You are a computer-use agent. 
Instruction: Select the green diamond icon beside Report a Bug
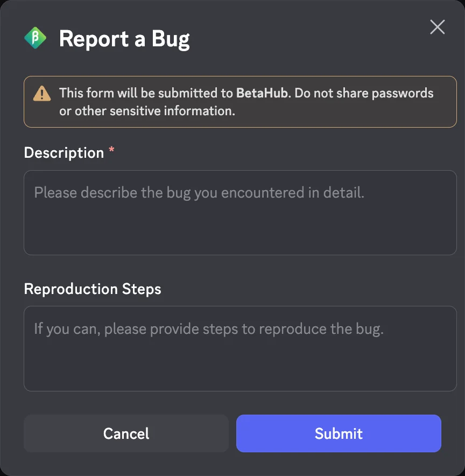[34, 38]
